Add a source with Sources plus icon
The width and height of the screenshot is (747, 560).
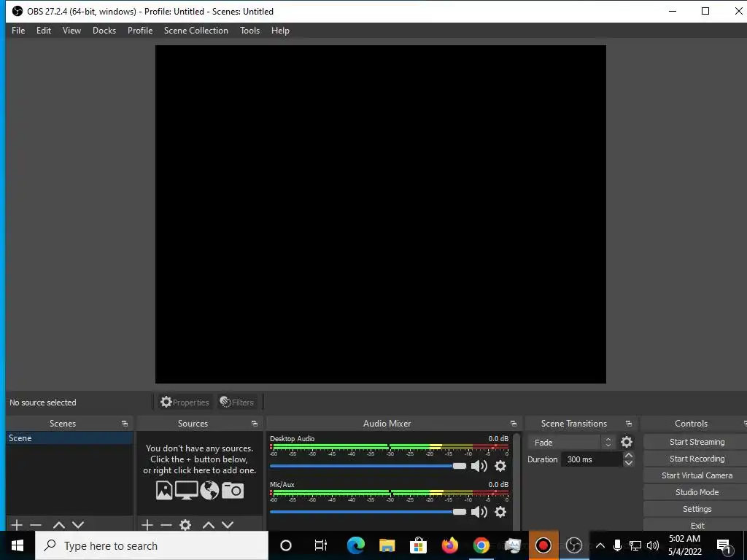147,525
